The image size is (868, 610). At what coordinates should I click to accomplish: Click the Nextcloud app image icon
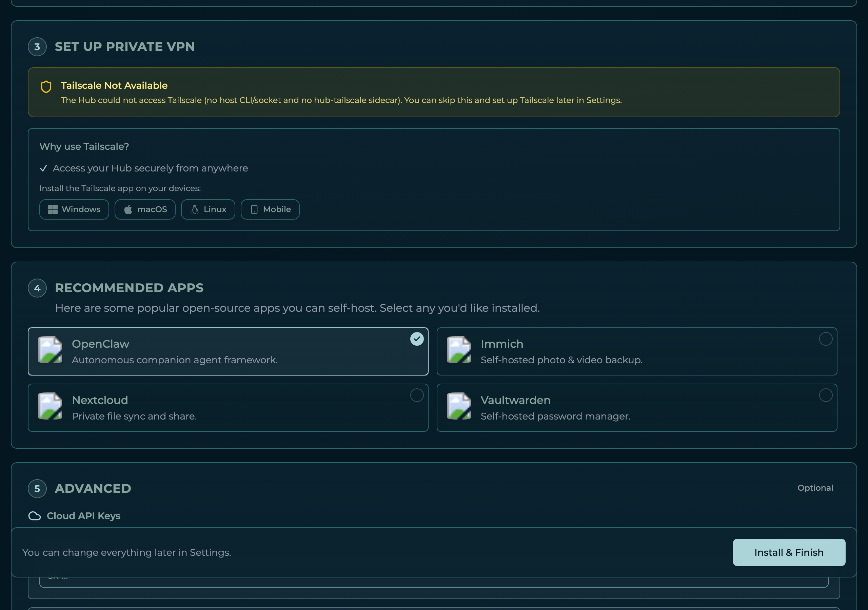click(x=50, y=406)
